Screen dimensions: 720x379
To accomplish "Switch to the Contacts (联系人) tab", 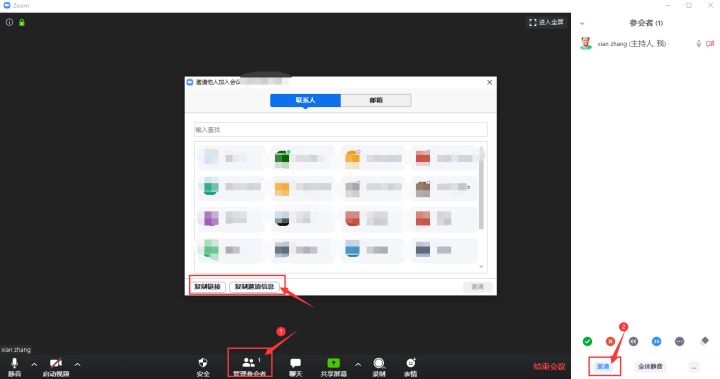I will pyautogui.click(x=305, y=100).
